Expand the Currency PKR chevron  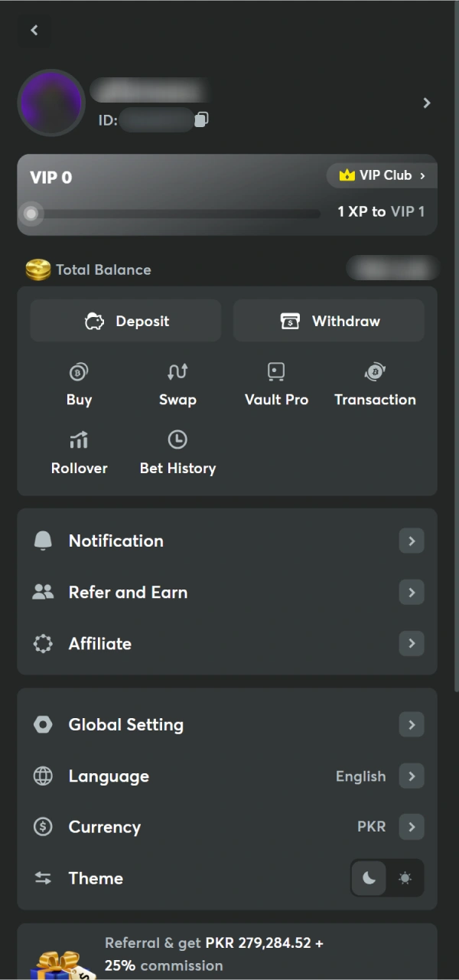pyautogui.click(x=412, y=827)
